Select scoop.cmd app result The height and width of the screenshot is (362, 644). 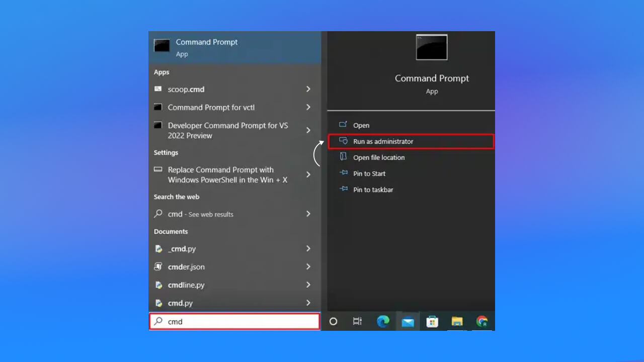click(x=234, y=89)
